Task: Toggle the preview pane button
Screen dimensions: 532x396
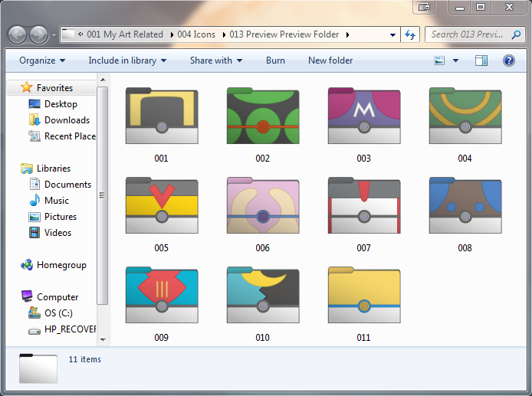Action: [x=481, y=61]
